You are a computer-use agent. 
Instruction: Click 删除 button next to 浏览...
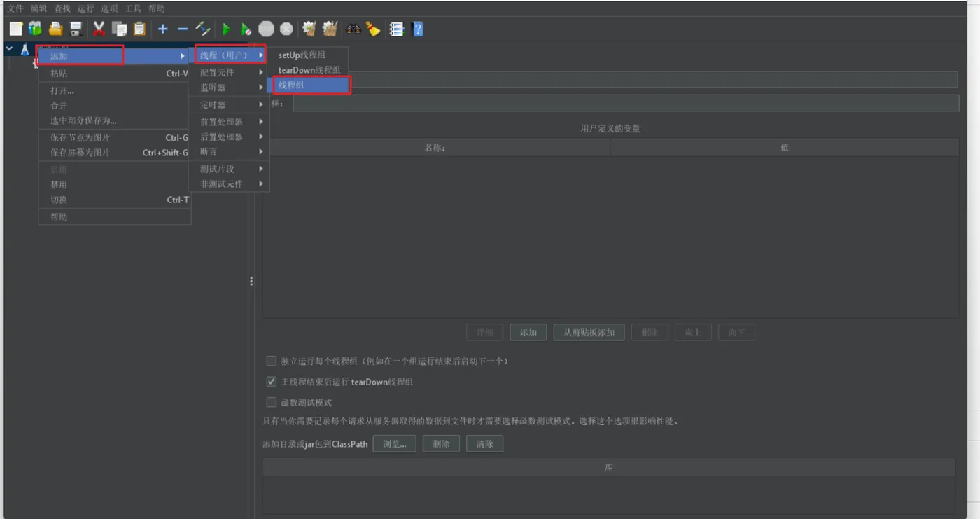point(441,444)
